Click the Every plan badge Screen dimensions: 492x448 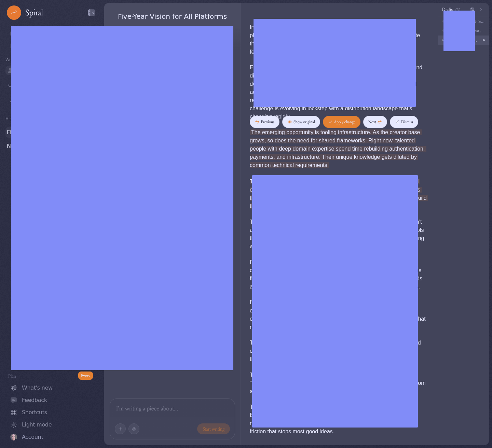pyautogui.click(x=85, y=376)
